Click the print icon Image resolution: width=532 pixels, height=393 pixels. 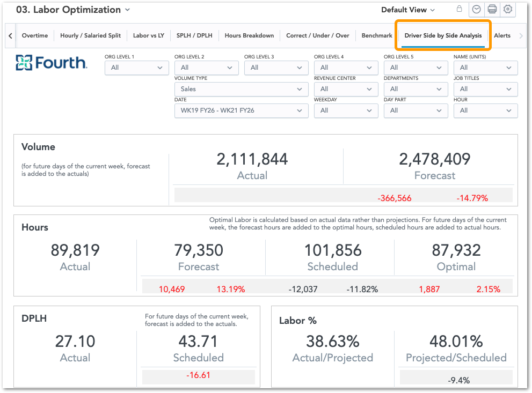[x=492, y=10]
